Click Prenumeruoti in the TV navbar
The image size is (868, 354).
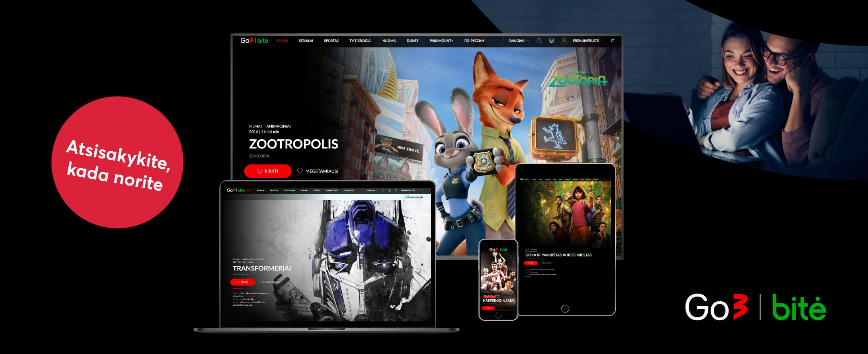(585, 41)
